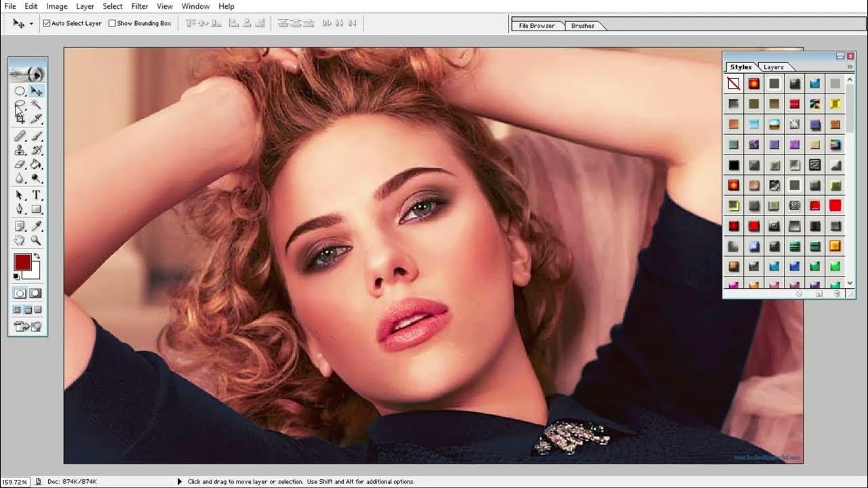
Task: Select the Dodge tool
Action: pyautogui.click(x=36, y=178)
